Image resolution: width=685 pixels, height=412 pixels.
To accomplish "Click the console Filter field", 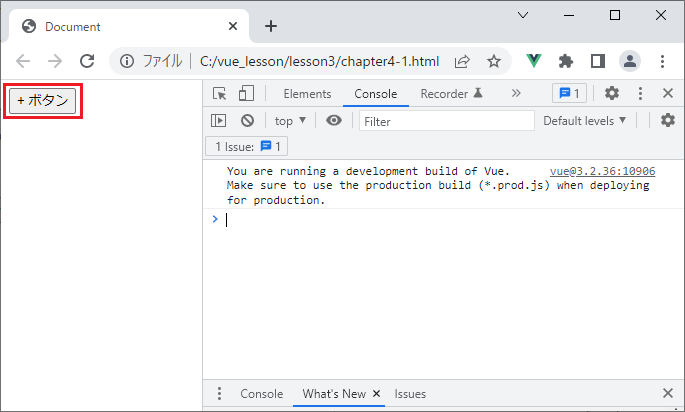I will pyautogui.click(x=446, y=121).
